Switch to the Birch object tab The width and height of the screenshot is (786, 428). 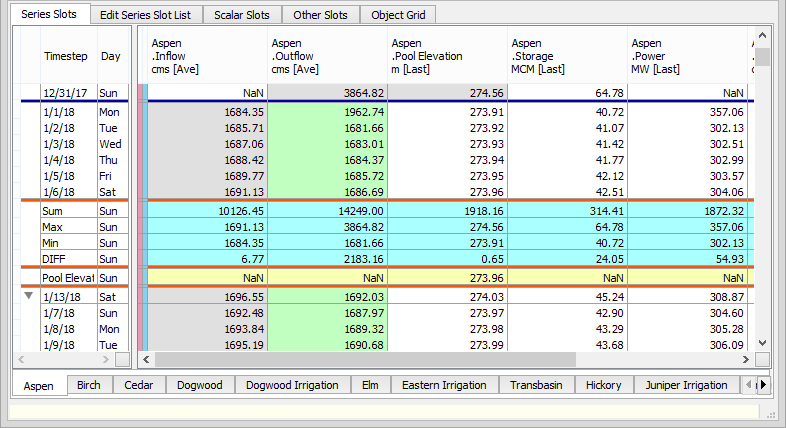click(x=90, y=385)
